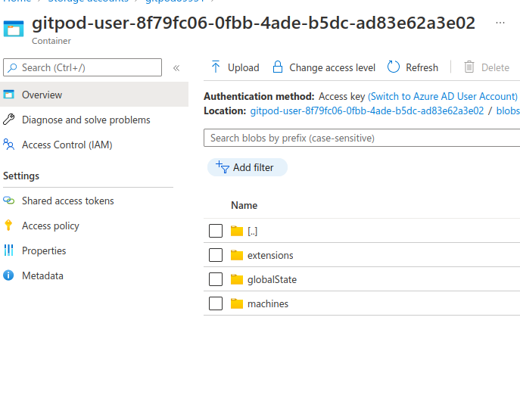Image resolution: width=520 pixels, height=420 pixels.
Task: Focus Search blobs by prefix field
Action: (x=362, y=138)
